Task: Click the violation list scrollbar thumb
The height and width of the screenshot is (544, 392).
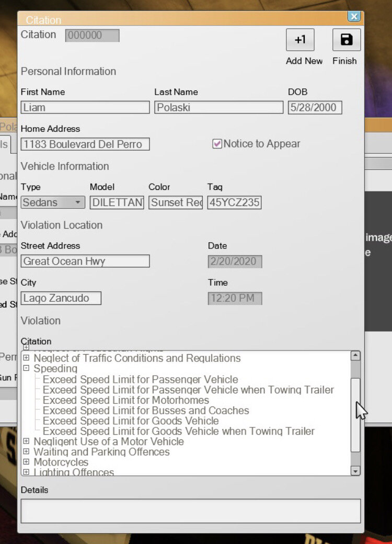Action: (x=355, y=413)
